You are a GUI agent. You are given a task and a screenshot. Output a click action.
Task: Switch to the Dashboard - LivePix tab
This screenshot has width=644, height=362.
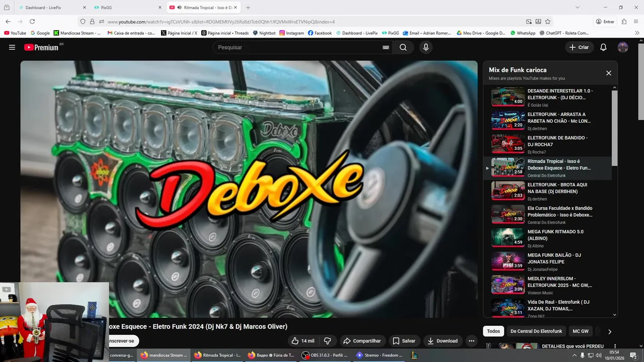click(x=52, y=8)
